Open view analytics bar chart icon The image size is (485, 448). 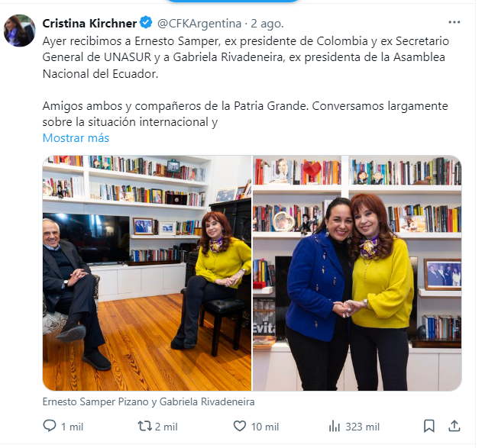[335, 426]
